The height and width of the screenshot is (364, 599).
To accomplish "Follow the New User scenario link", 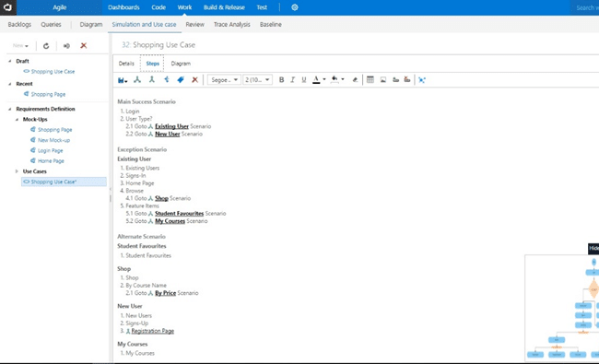I will click(x=168, y=134).
